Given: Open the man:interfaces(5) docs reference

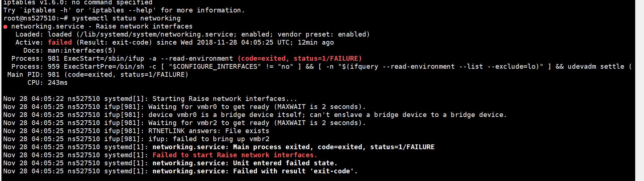Looking at the screenshot, I should [x=81, y=50].
